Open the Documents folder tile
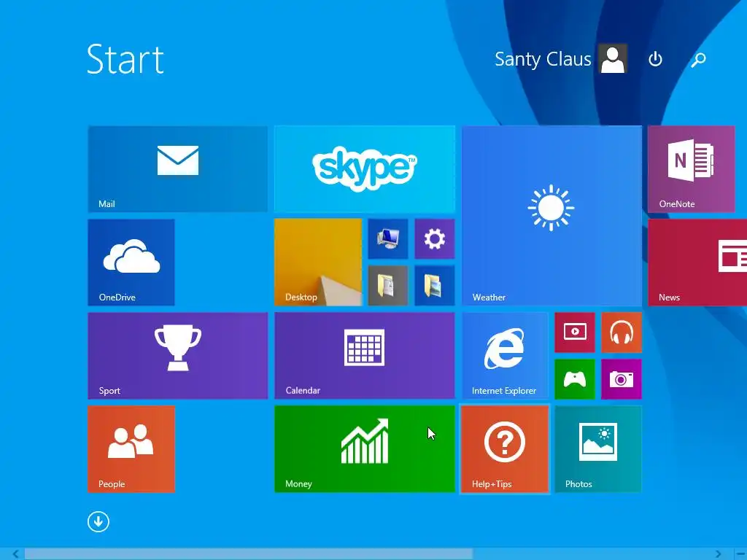Image resolution: width=747 pixels, height=560 pixels. click(x=388, y=286)
